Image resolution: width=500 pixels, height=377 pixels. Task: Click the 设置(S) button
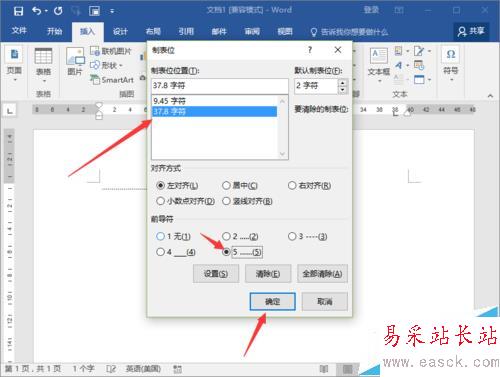click(216, 274)
